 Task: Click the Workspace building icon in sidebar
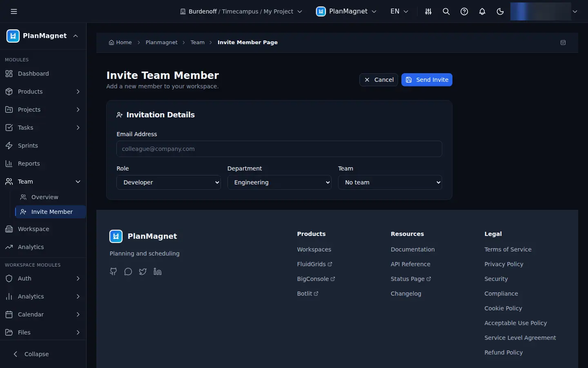pyautogui.click(x=9, y=229)
